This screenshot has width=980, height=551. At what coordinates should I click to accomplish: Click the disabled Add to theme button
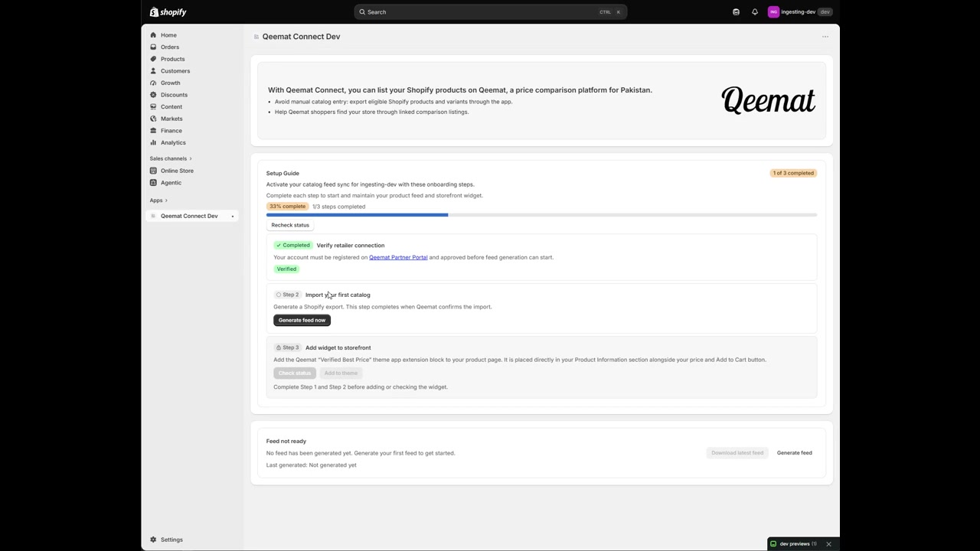pos(341,373)
